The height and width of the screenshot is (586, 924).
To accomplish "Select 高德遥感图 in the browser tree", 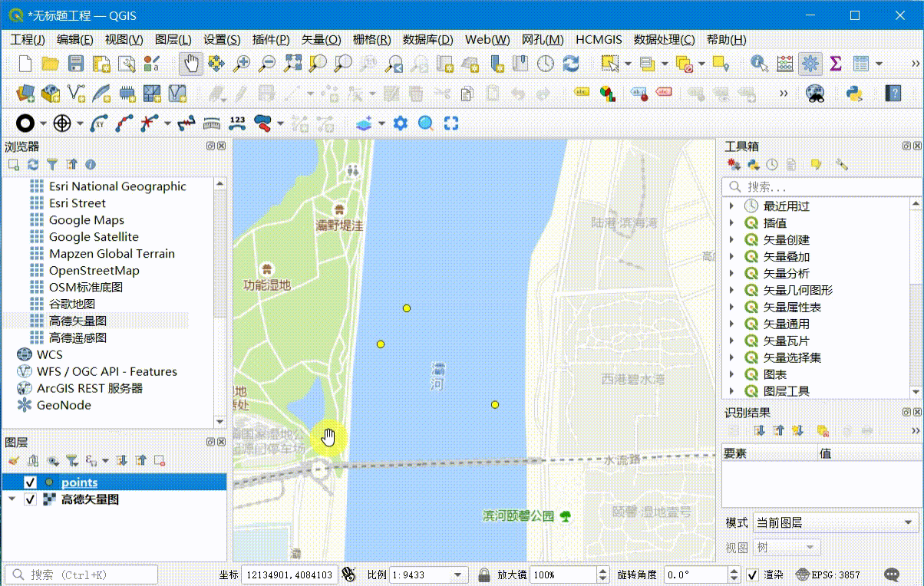I will click(x=78, y=337).
